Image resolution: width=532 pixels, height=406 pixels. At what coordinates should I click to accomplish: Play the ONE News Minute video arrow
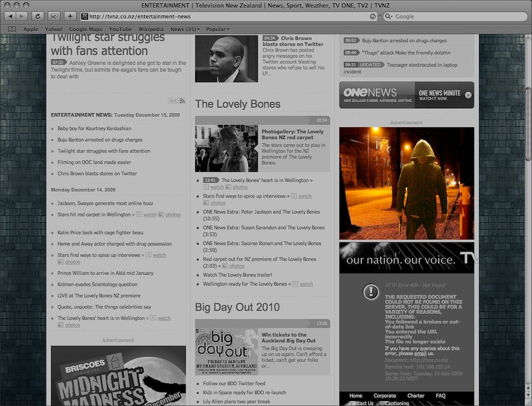(x=468, y=95)
